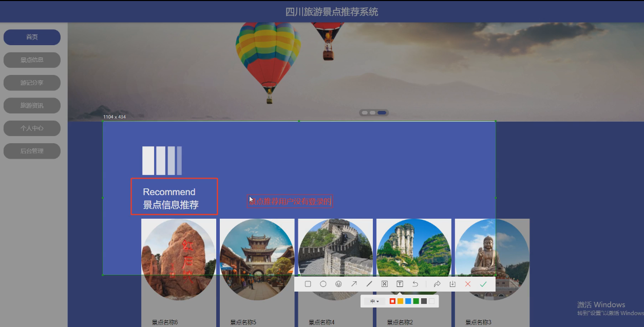Open the 景点名称6 red rock thumbnail
Viewport: 644px width, 327px height.
(x=179, y=260)
